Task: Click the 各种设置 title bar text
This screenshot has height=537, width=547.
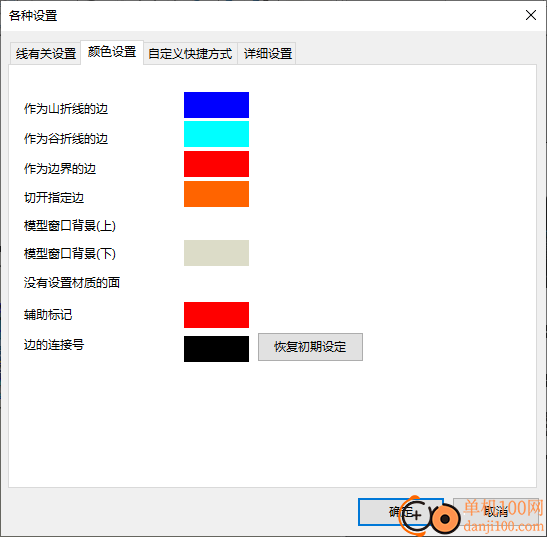Action: 33,16
